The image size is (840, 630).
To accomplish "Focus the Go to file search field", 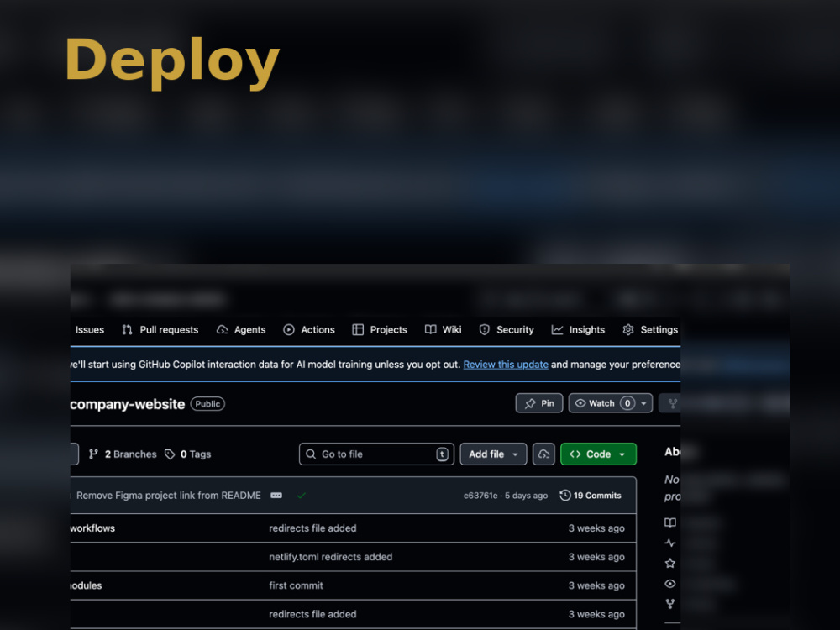I will (x=376, y=454).
